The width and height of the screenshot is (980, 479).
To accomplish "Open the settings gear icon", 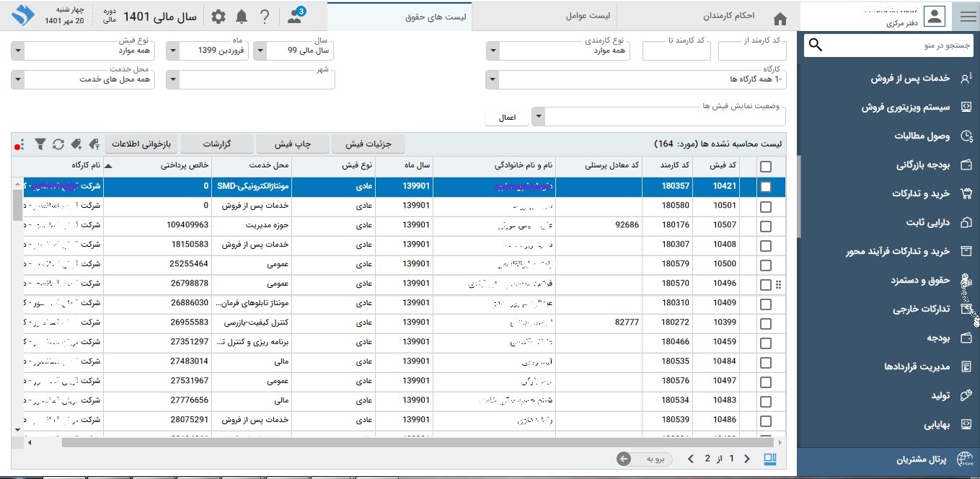I will 218,17.
